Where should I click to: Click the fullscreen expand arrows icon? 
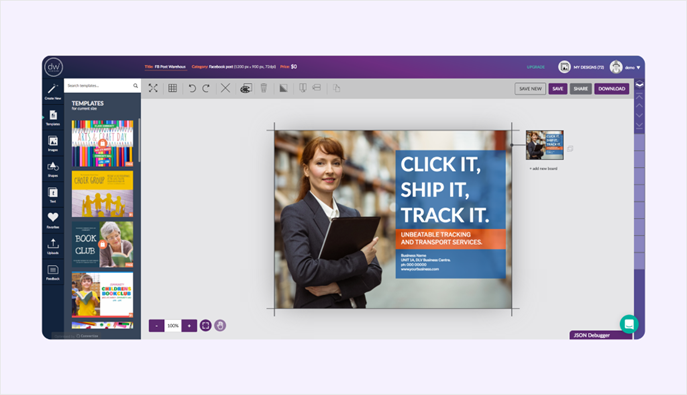[153, 88]
